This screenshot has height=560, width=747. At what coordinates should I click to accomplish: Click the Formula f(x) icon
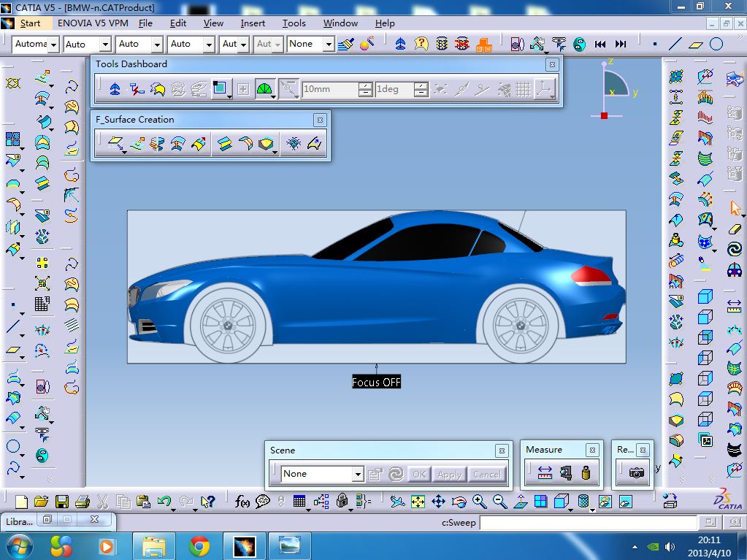(242, 502)
